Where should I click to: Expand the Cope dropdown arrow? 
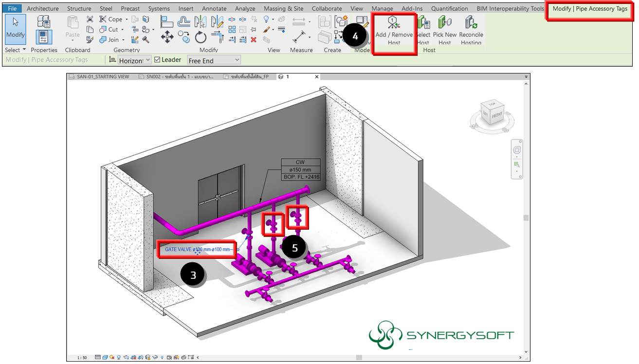[x=127, y=19]
